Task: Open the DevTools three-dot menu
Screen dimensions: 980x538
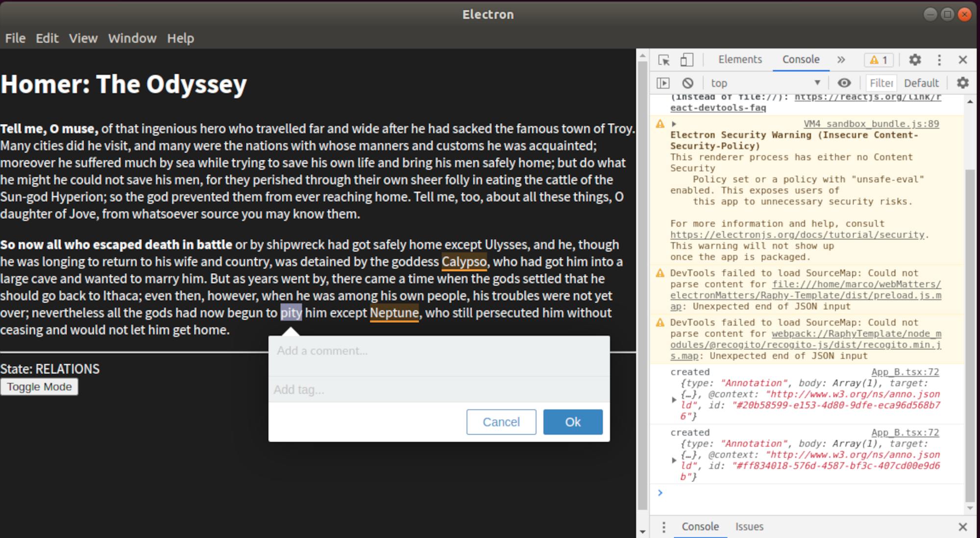Action: click(x=939, y=59)
